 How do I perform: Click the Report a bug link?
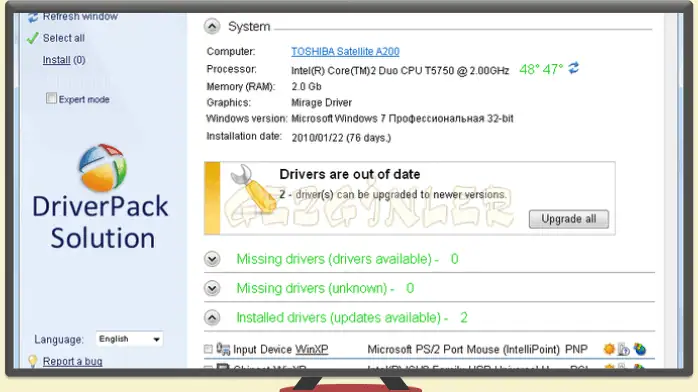[73, 361]
